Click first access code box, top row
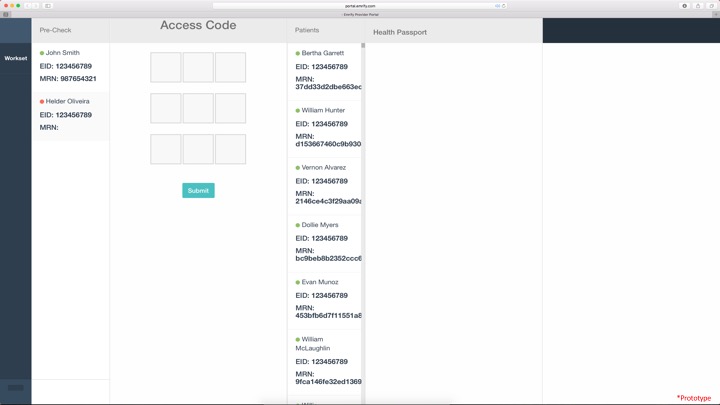720x405 pixels. [x=166, y=68]
